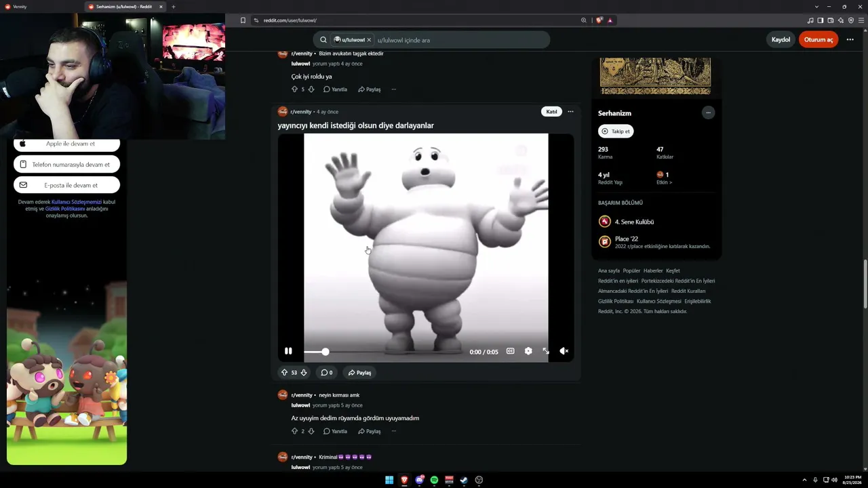Click the video progress slider handle
The width and height of the screenshot is (868, 488).
pyautogui.click(x=325, y=352)
